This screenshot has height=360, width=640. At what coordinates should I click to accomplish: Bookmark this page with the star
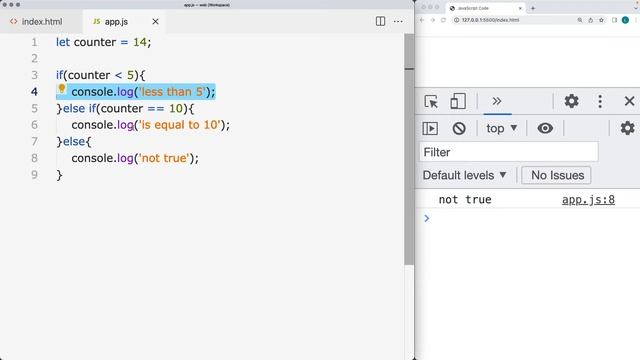pyautogui.click(x=601, y=20)
